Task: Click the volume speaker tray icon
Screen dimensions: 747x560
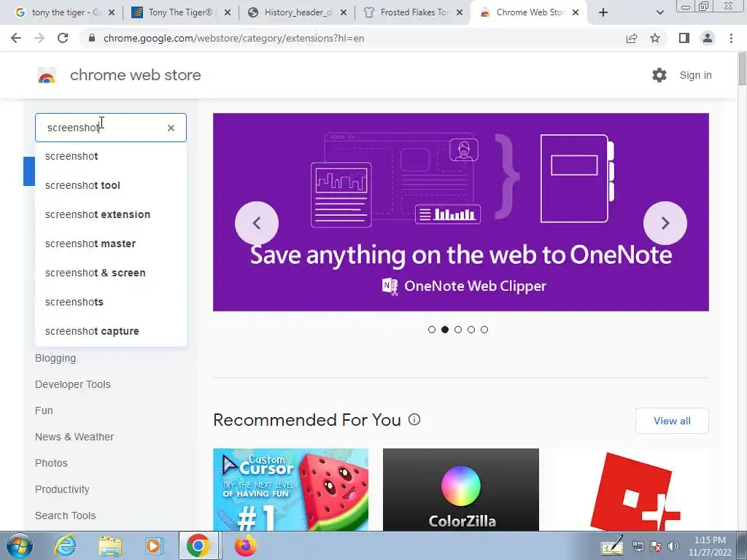Action: pos(673,546)
